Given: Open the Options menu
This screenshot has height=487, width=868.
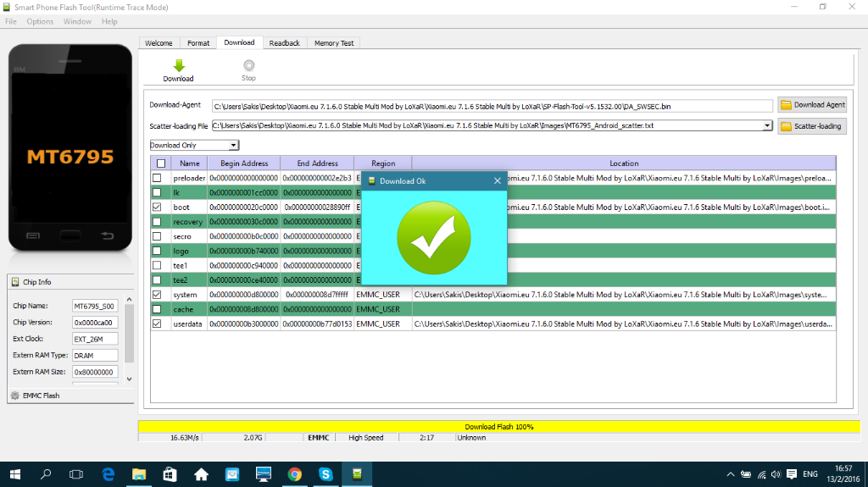Looking at the screenshot, I should click(x=40, y=21).
